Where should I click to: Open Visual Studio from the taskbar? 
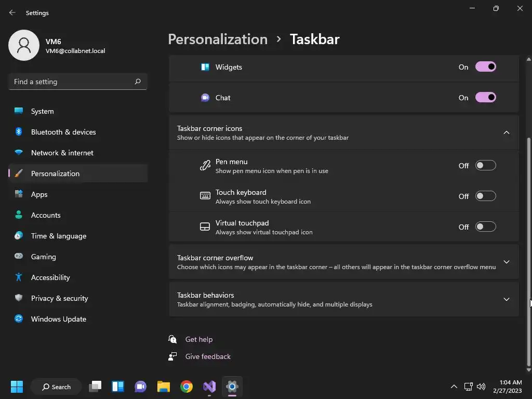[x=209, y=387]
